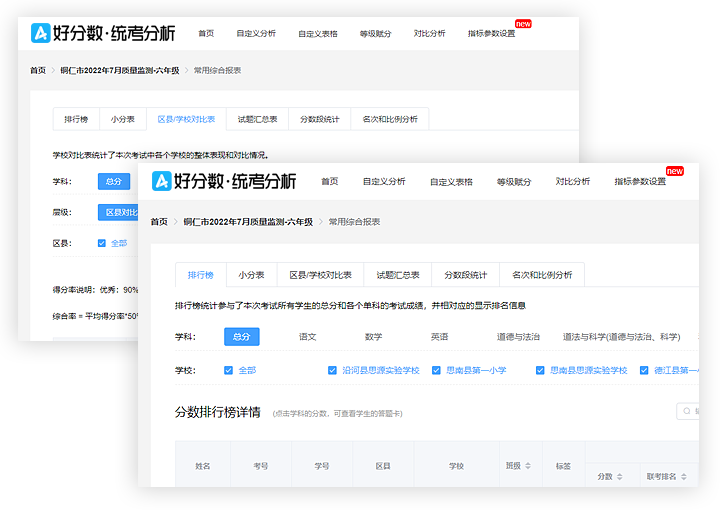Select 名次和比例分析 tab in front window
The image size is (720, 510).
(x=542, y=275)
